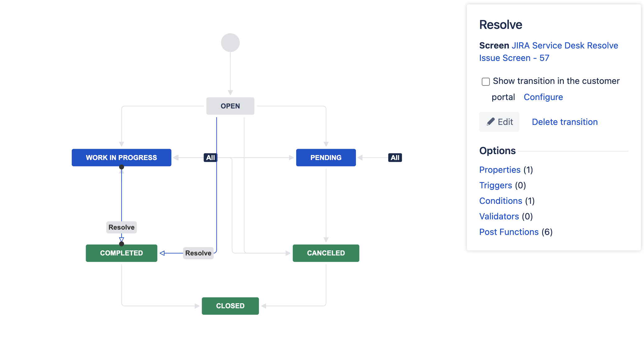Click the PENDING status node
Screen dimensions: 644x353
click(326, 158)
